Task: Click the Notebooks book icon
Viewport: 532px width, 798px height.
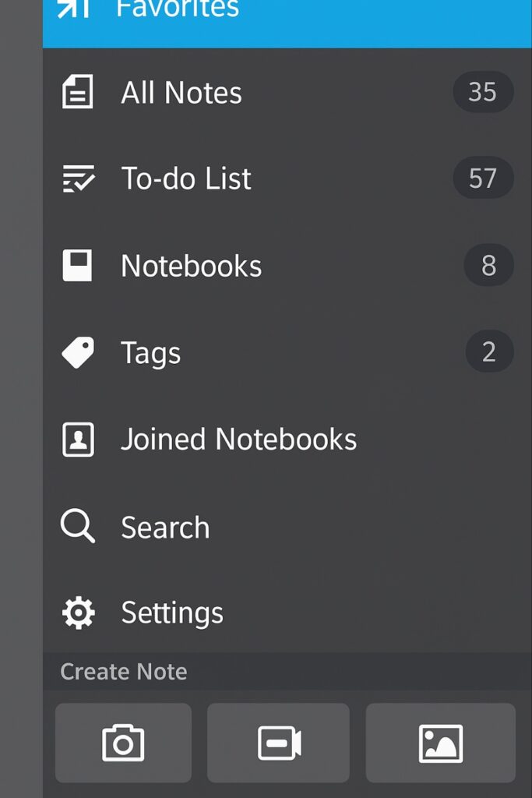Action: (77, 266)
